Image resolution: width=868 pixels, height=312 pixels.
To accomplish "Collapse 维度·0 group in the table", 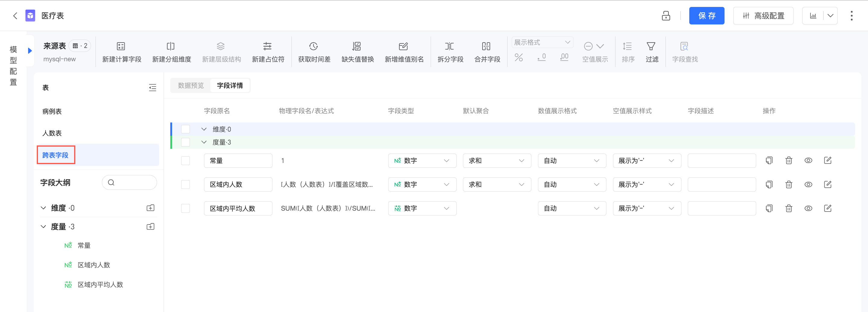I will (204, 129).
